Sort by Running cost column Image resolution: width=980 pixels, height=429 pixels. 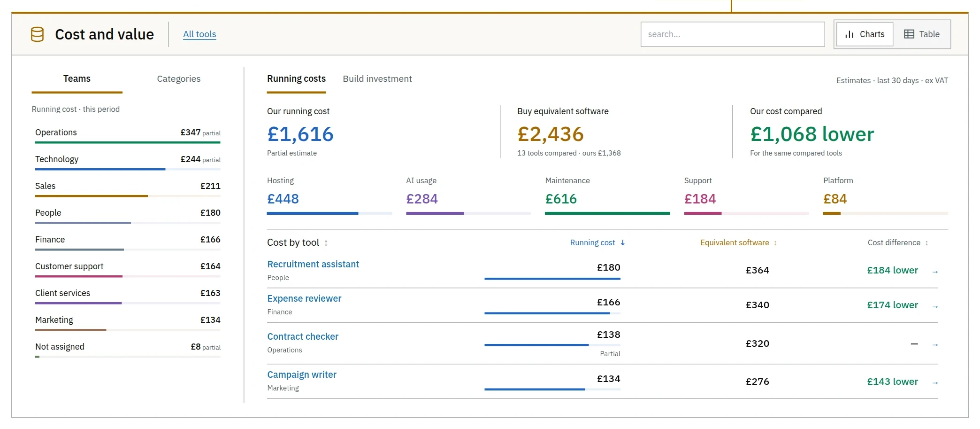point(597,242)
